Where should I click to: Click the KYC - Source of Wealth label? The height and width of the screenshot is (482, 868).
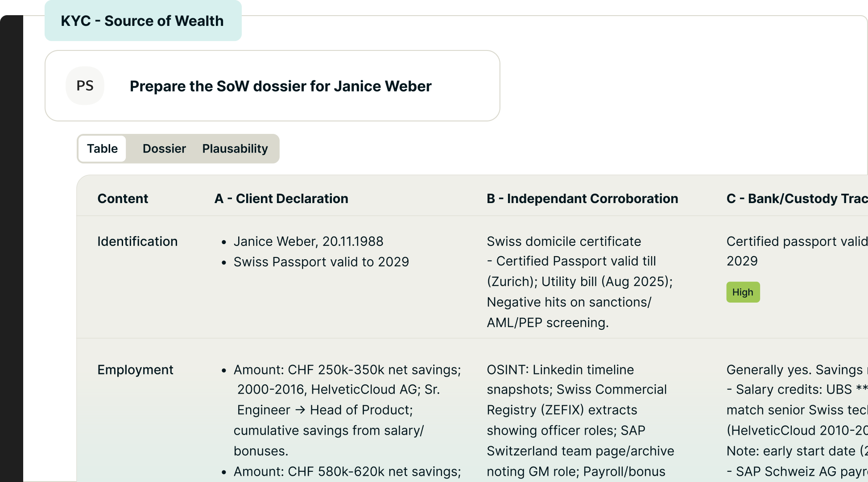coord(142,21)
